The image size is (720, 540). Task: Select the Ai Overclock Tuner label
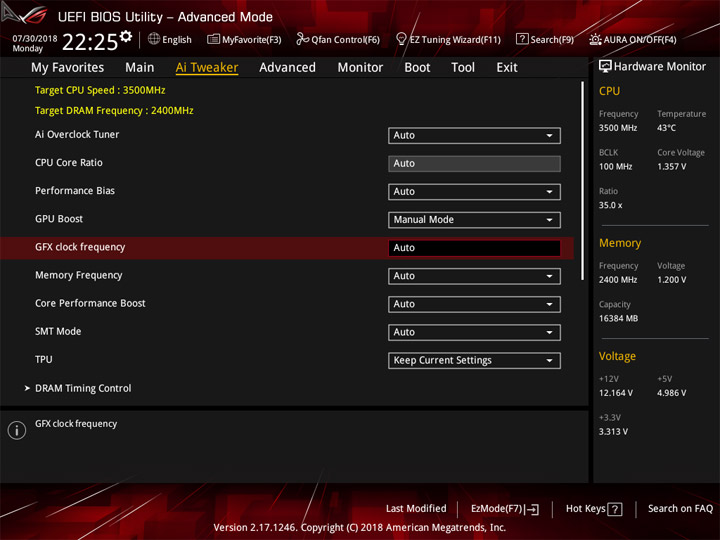coord(77,135)
